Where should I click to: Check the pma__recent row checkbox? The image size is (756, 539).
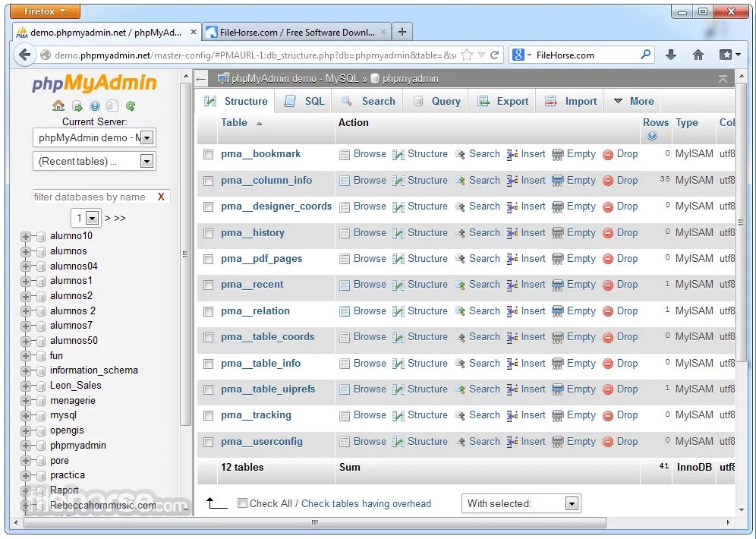pyautogui.click(x=208, y=286)
